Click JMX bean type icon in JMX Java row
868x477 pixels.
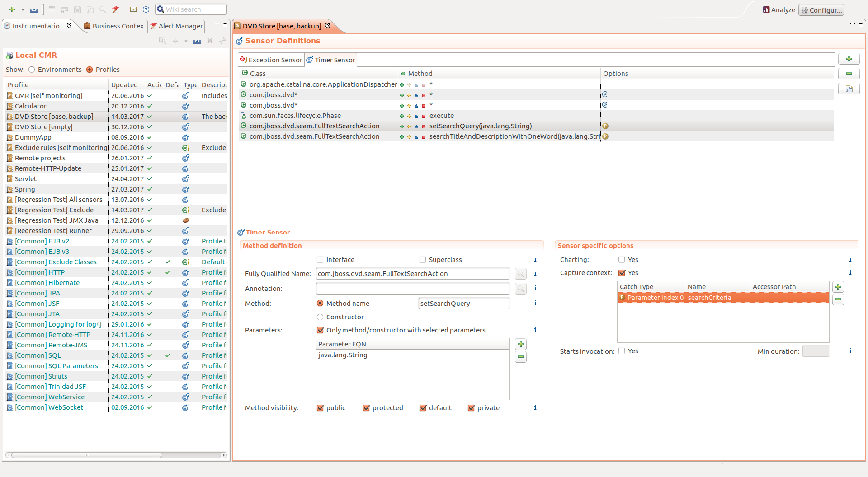(x=186, y=220)
